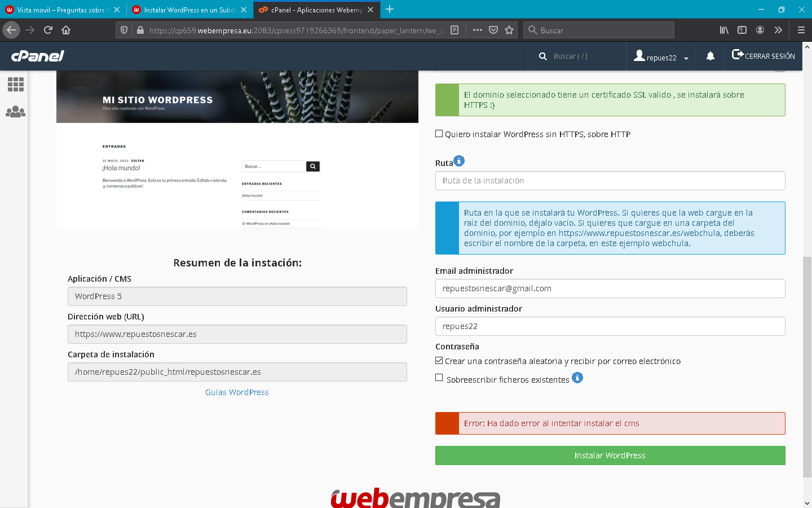Screen dimensions: 812x508
Task: Close the Vista movil tab
Action: 117,10
